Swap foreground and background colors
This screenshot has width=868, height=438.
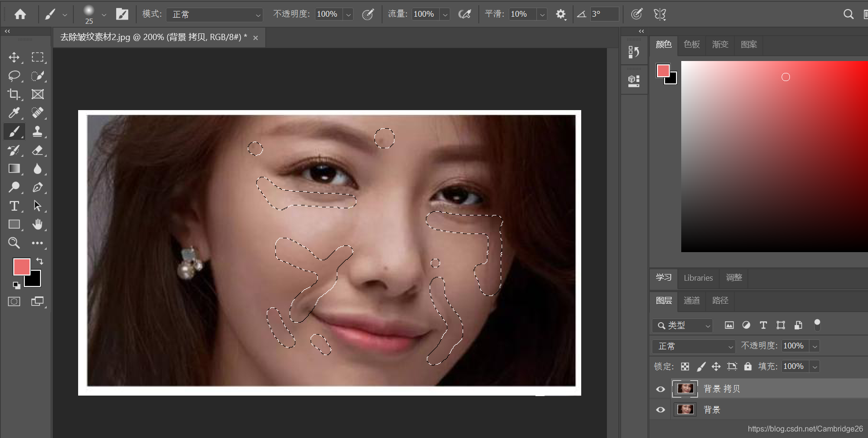[x=40, y=261]
